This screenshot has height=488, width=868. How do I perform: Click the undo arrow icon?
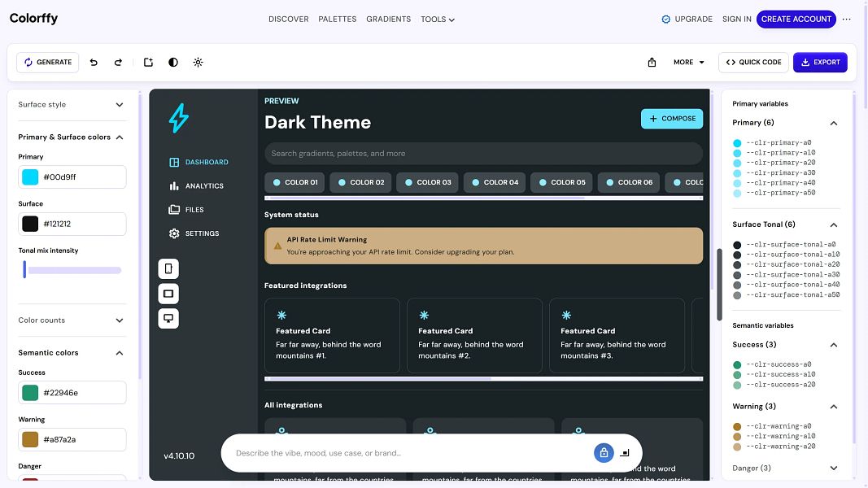[94, 63]
